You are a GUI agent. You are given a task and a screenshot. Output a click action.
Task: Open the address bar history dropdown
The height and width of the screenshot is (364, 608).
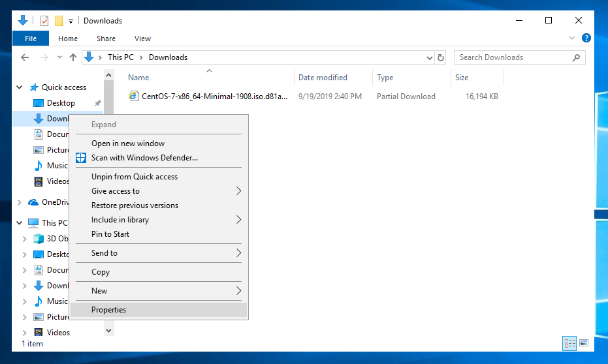430,57
